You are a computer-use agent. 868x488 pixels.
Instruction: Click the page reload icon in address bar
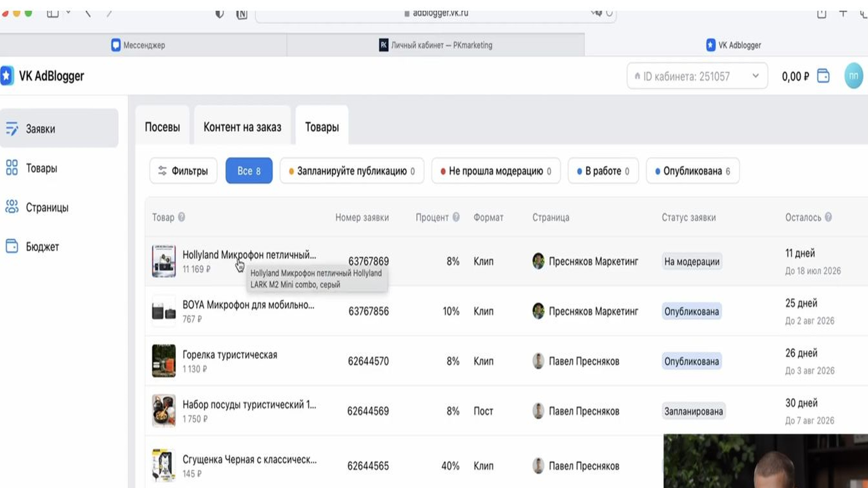pyautogui.click(x=609, y=14)
